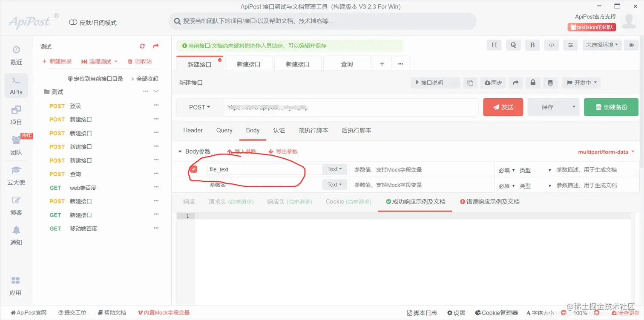Click the 回收站 recycle bin link
644x320 pixels.
140,62
